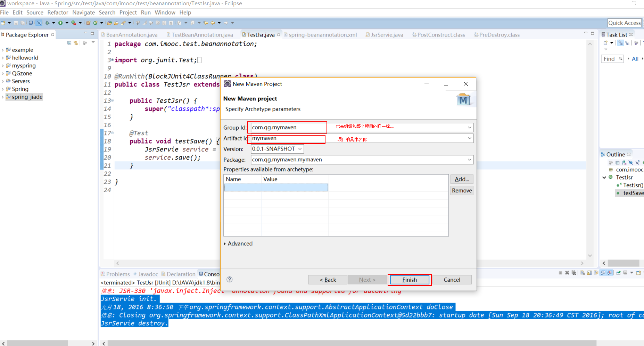This screenshot has height=346, width=644.
Task: Toggle Categorized view in Task List
Action: pyautogui.click(x=621, y=43)
